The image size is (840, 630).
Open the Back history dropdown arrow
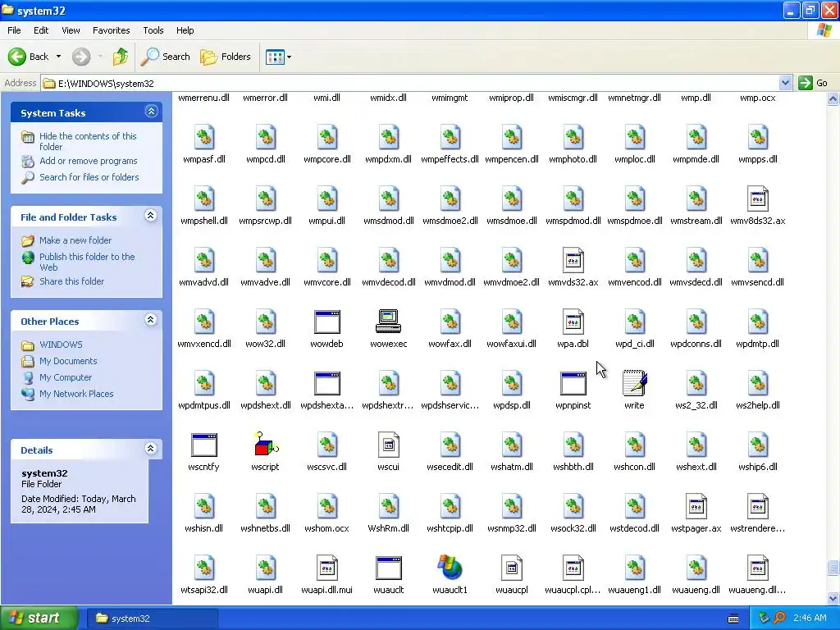[58, 57]
